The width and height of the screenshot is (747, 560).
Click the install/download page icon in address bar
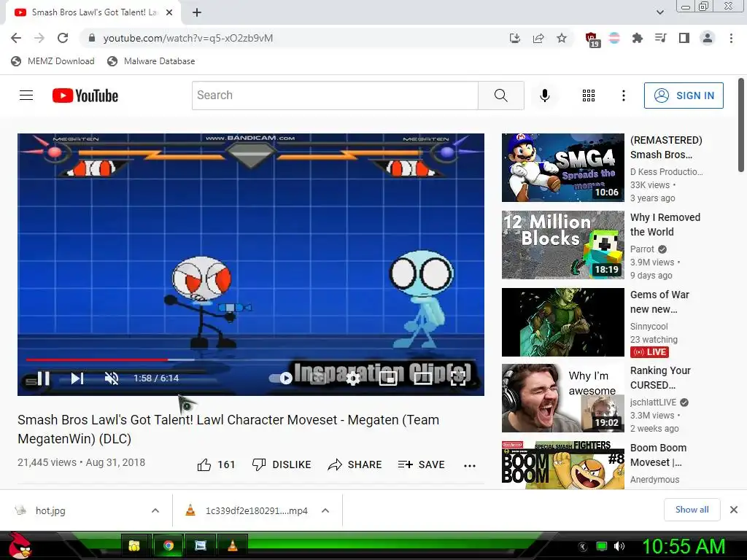point(514,38)
